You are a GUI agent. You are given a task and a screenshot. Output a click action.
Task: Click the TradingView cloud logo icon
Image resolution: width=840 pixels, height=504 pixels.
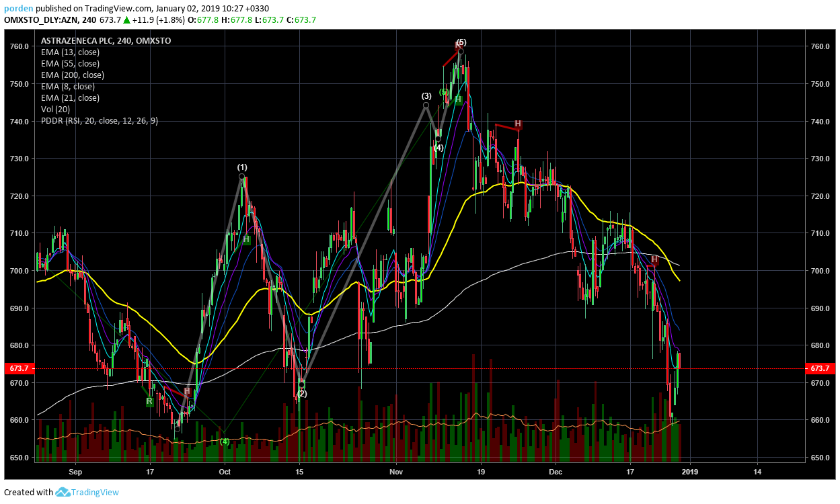pos(64,492)
